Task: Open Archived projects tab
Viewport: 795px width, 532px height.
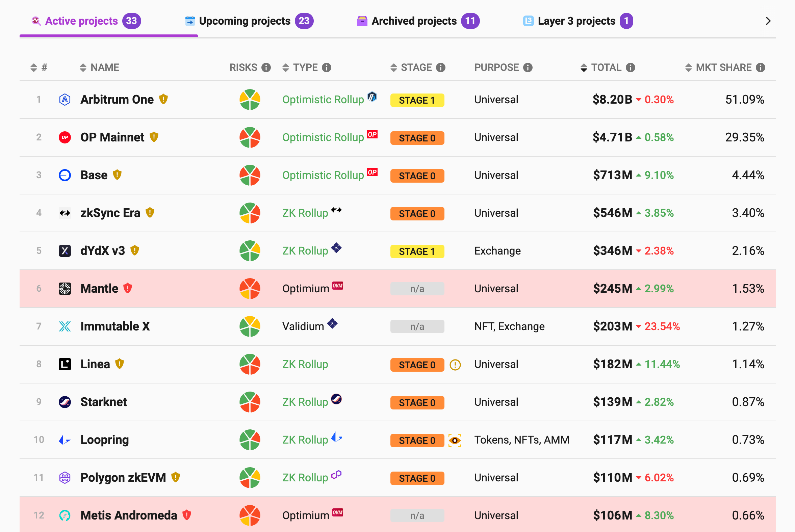Action: pos(418,21)
